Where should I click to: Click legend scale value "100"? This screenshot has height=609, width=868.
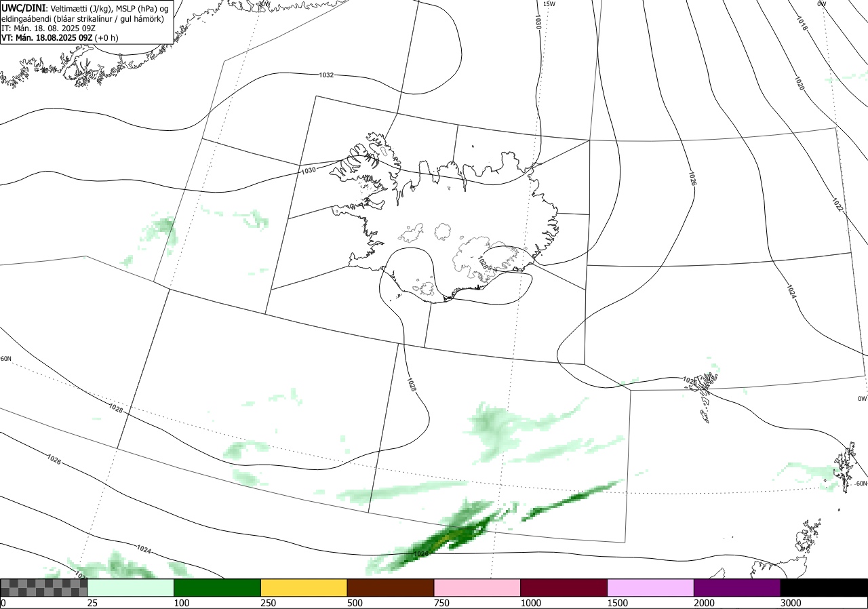click(181, 603)
